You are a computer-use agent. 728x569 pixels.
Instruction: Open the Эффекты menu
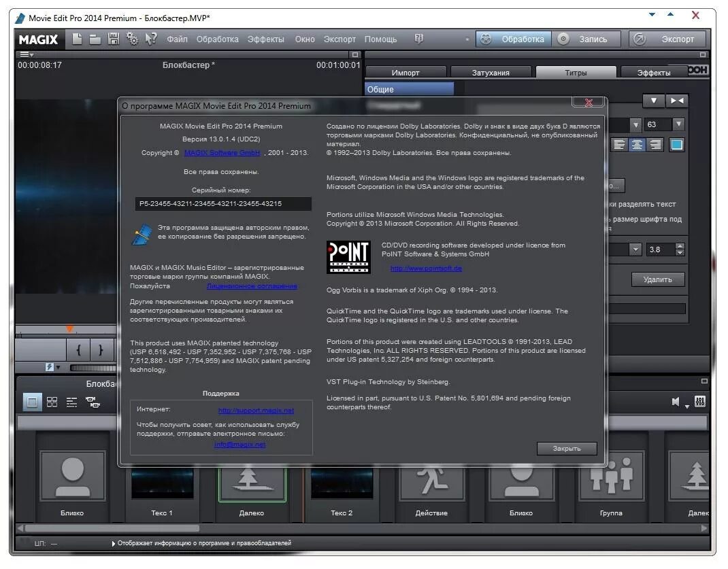click(x=265, y=39)
